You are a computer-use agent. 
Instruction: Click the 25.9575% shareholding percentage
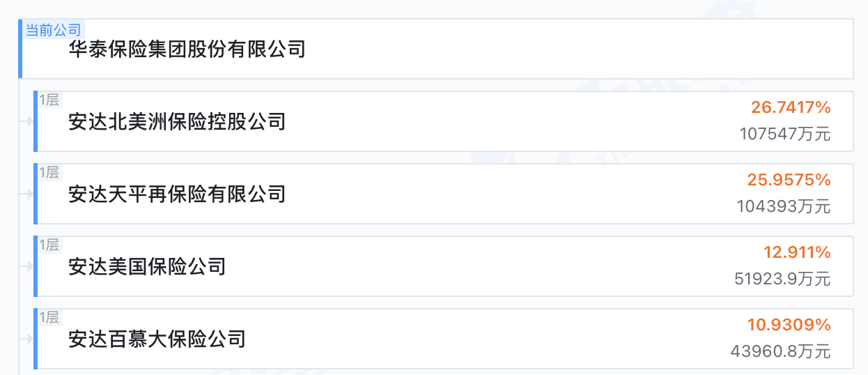(789, 180)
